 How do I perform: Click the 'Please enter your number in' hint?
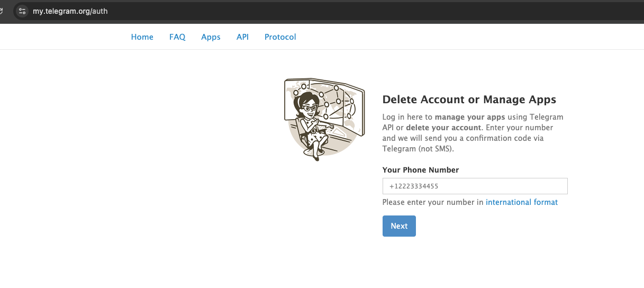click(x=433, y=202)
